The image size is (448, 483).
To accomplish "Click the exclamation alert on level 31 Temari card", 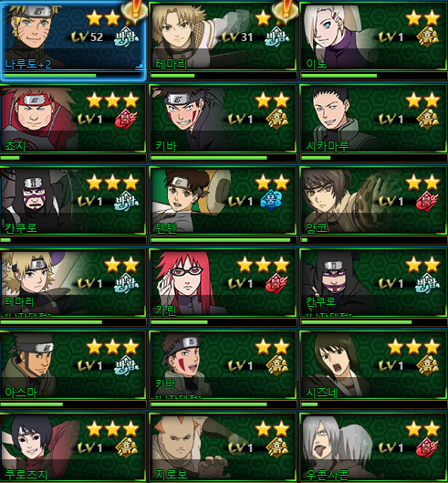I will 285,10.
